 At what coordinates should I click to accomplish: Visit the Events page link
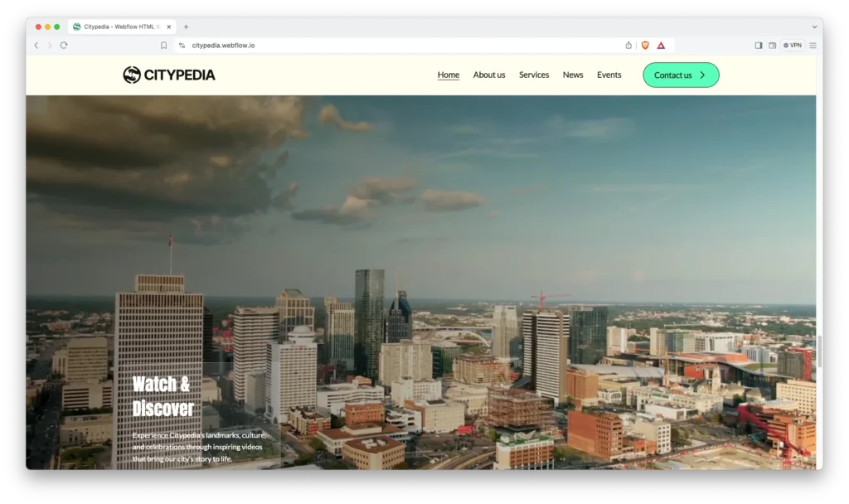click(609, 75)
